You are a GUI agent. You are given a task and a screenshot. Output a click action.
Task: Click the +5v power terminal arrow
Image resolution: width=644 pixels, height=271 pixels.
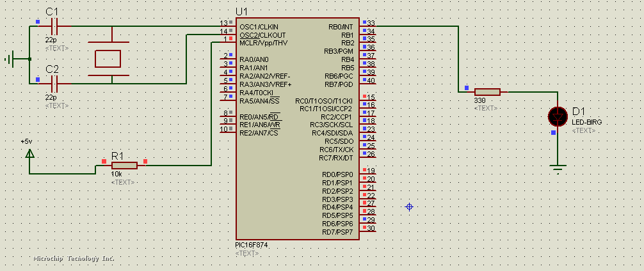tap(29, 153)
